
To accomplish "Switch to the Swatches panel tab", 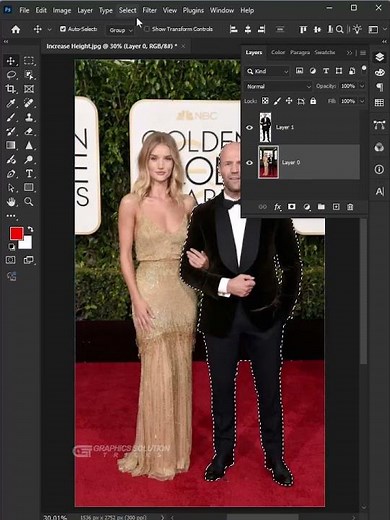I will click(325, 52).
